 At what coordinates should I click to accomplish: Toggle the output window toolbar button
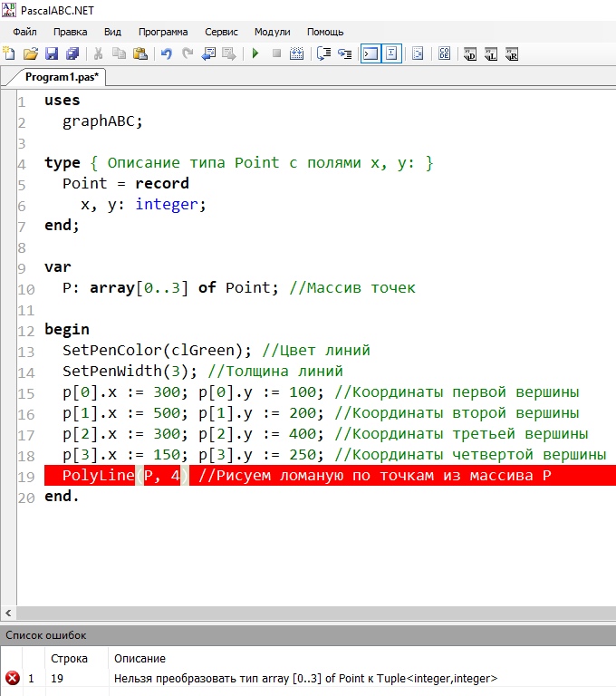point(370,53)
